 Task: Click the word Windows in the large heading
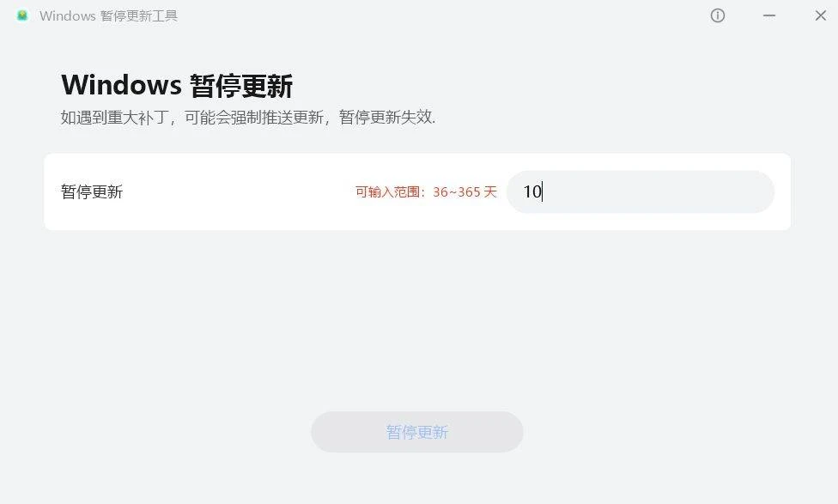pos(121,85)
